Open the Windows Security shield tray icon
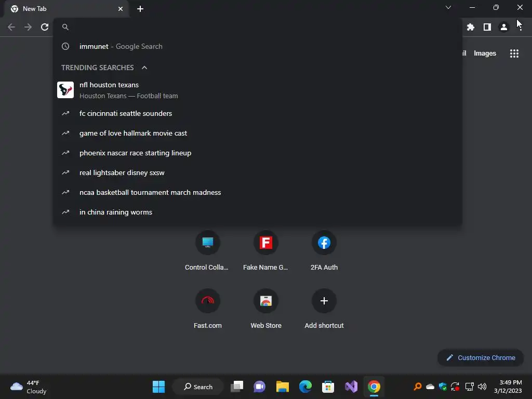This screenshot has height=399, width=532. tap(443, 387)
